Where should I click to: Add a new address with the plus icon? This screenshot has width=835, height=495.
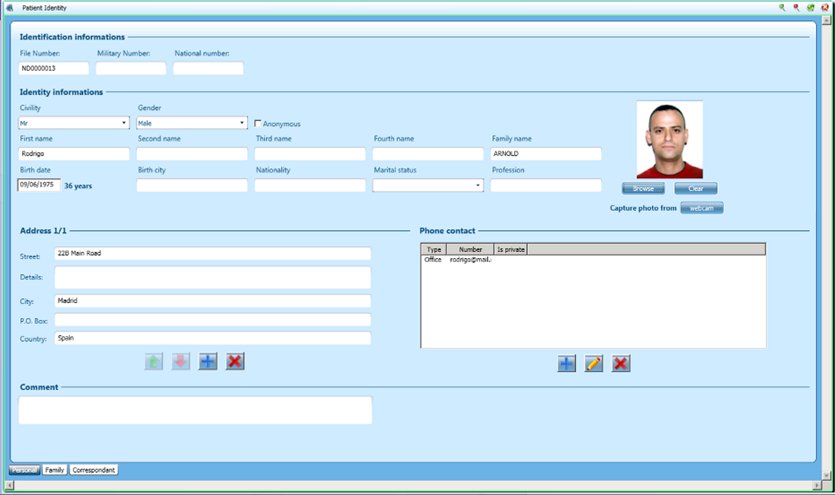207,361
